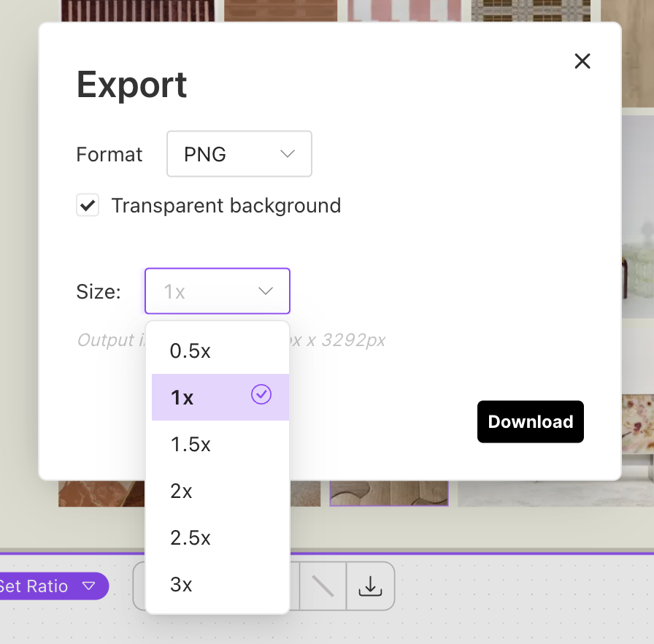Viewport: 654px width, 644px height.
Task: Select the brick texture thumbnail
Action: [280, 10]
